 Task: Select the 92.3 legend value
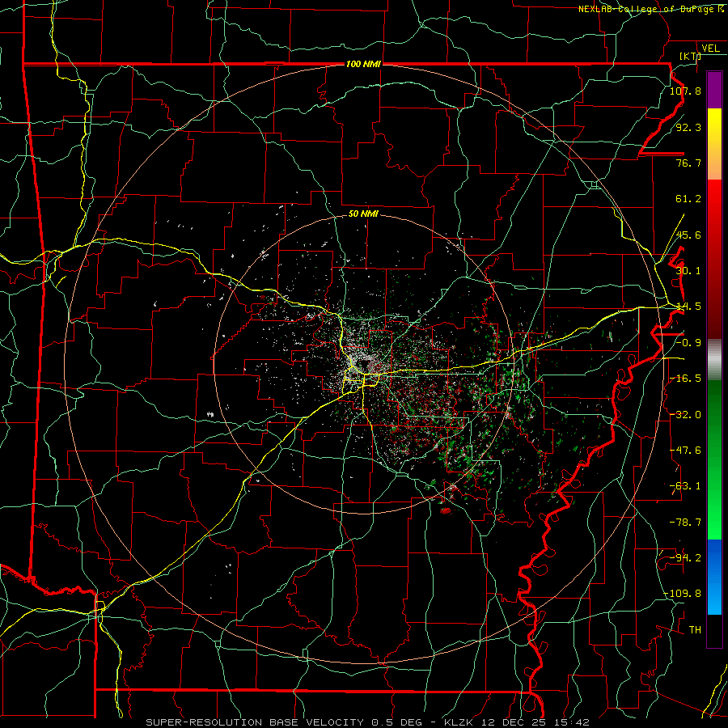[x=688, y=127]
